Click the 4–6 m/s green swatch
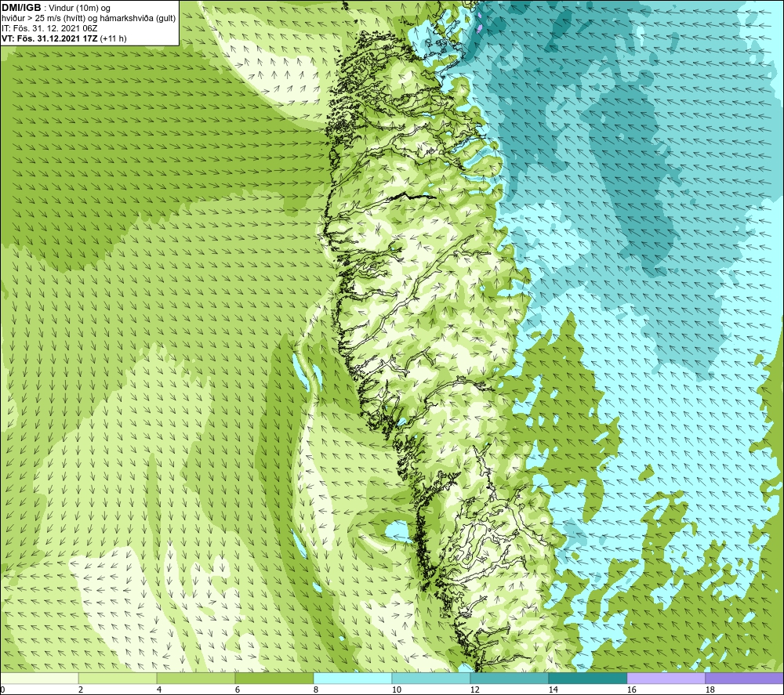Screen dimensions: 784x695 (196, 678)
